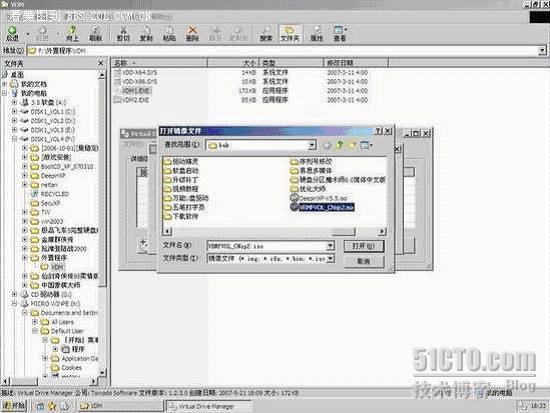Select Cookies folder in tree
Viewport: 550px width, 413px height.
(66, 367)
